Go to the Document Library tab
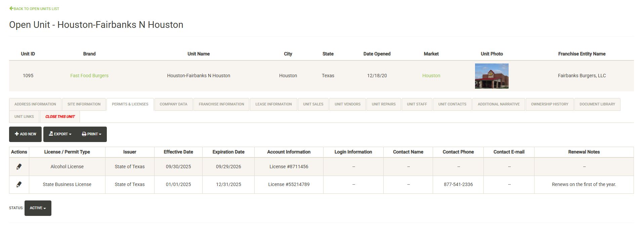 (597, 104)
